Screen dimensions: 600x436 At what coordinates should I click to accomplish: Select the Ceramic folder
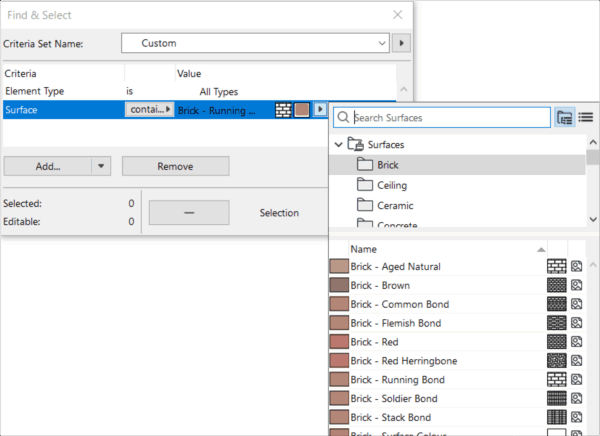click(457, 206)
